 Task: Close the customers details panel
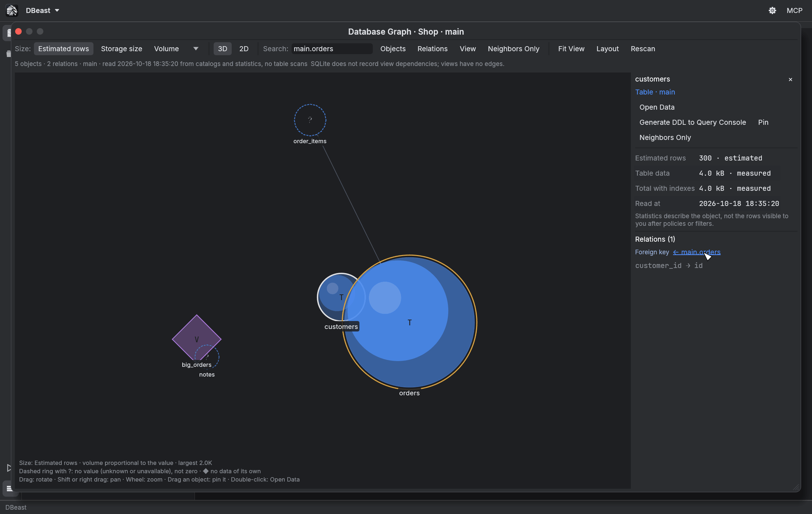pyautogui.click(x=790, y=79)
